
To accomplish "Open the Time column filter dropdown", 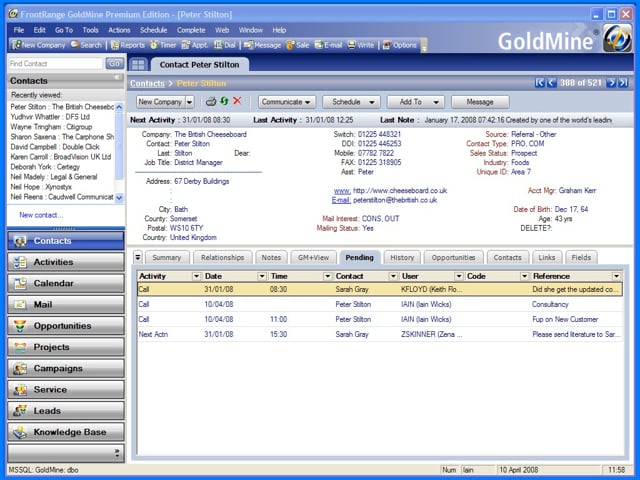I will (327, 276).
